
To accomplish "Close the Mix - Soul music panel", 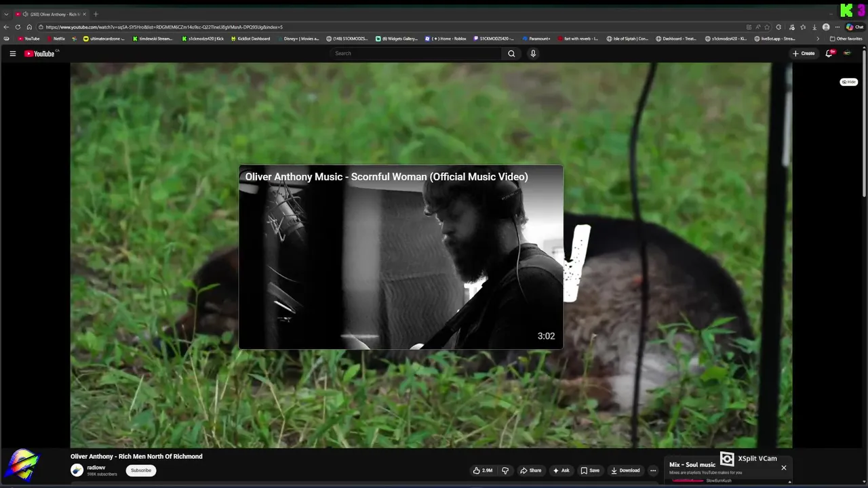I will coord(784,468).
